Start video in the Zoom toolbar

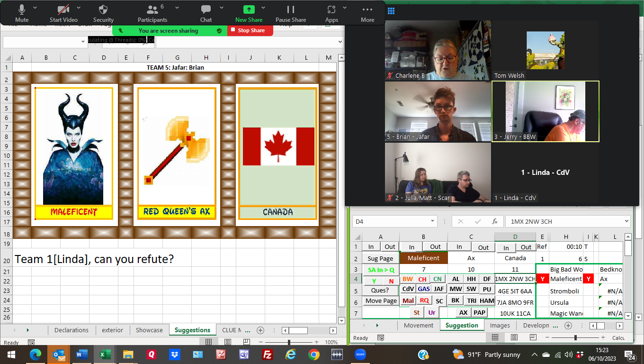63,13
